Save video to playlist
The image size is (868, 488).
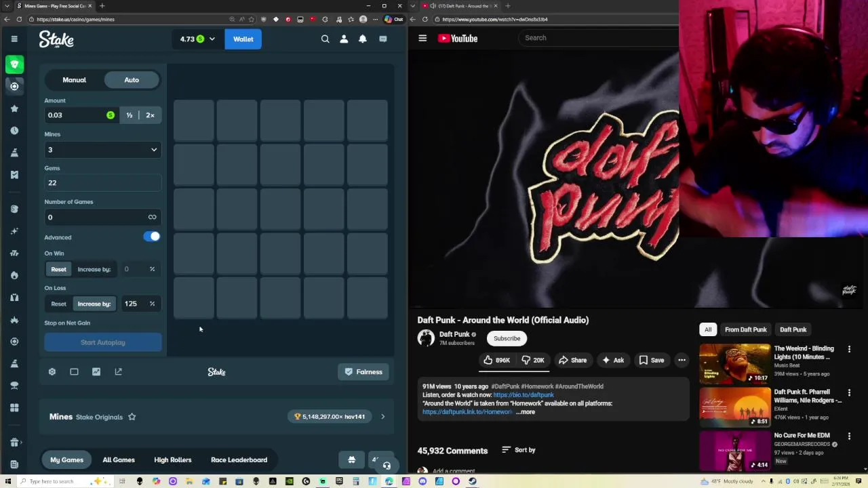point(652,360)
